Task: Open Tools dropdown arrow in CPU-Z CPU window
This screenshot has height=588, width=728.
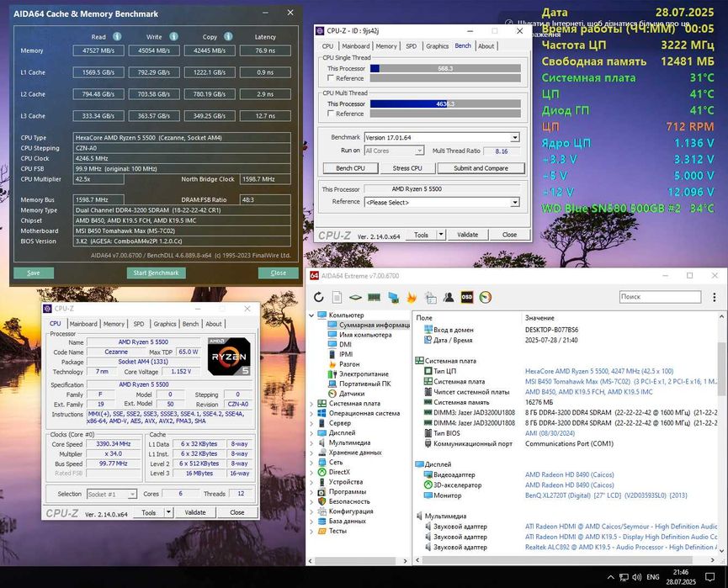Action: pos(168,512)
